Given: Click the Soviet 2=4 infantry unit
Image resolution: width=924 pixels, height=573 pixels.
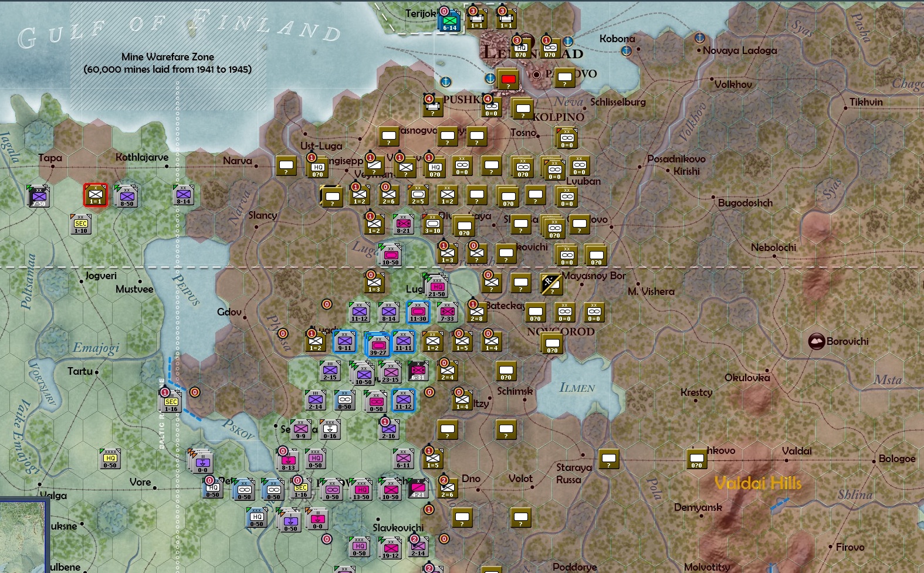Looking at the screenshot, I should pyautogui.click(x=447, y=371).
